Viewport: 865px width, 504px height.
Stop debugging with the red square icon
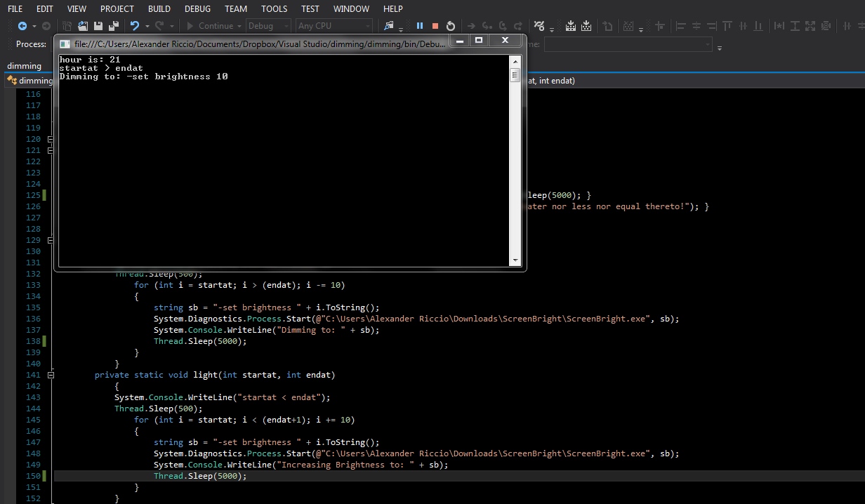[435, 26]
